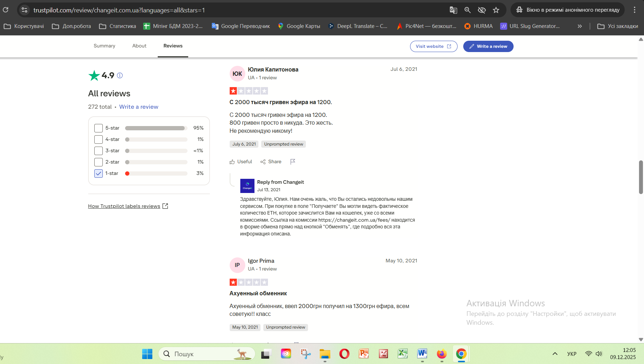Click the 1-star red rating bar
644x364 pixels.
point(156,174)
